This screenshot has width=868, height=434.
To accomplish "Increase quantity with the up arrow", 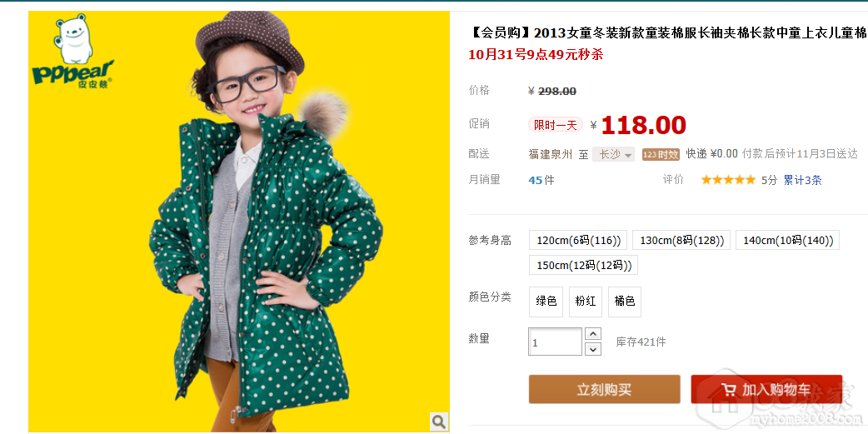I will 593,334.
